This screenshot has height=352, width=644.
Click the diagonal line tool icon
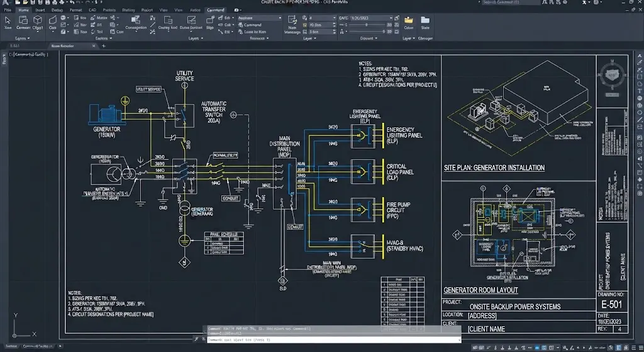(x=152, y=25)
